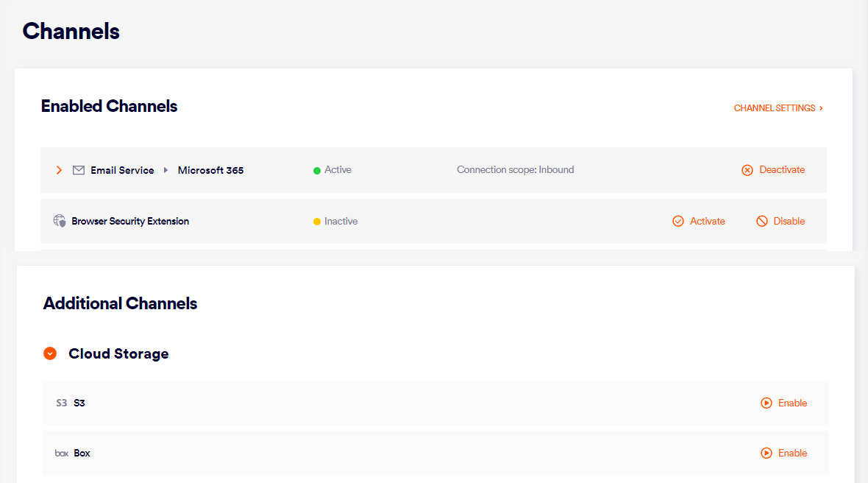Viewport: 868px width, 483px height.
Task: Click the yellow Inactive status dot
Action: point(317,222)
